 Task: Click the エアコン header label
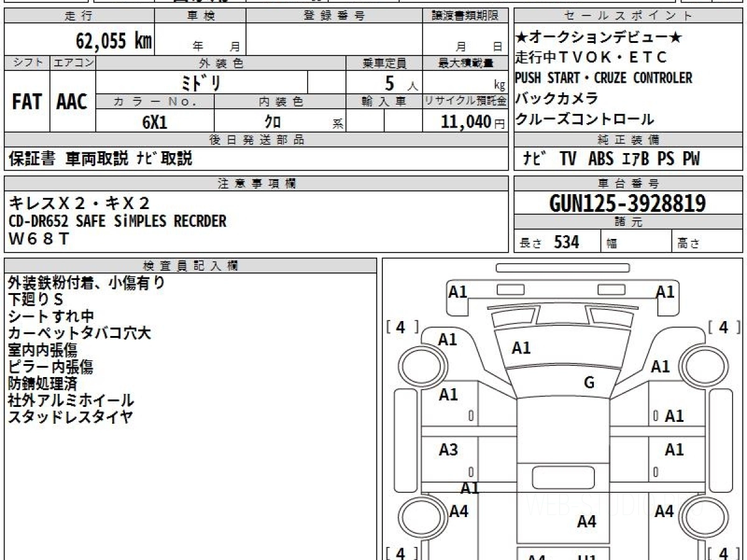pyautogui.click(x=73, y=63)
